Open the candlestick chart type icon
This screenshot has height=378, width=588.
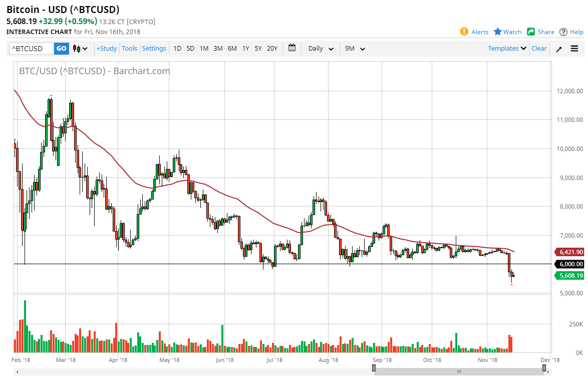(x=76, y=48)
